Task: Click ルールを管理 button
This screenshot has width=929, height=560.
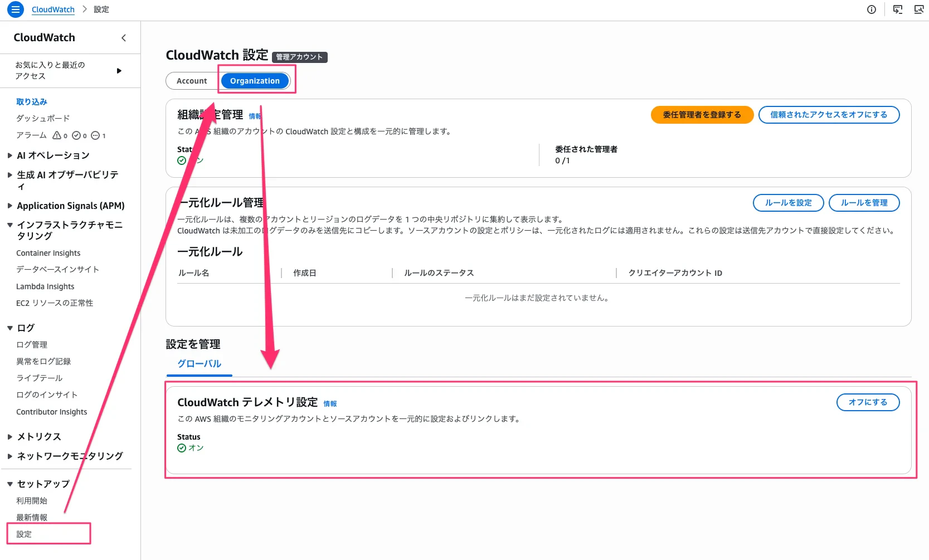Action: pyautogui.click(x=864, y=203)
